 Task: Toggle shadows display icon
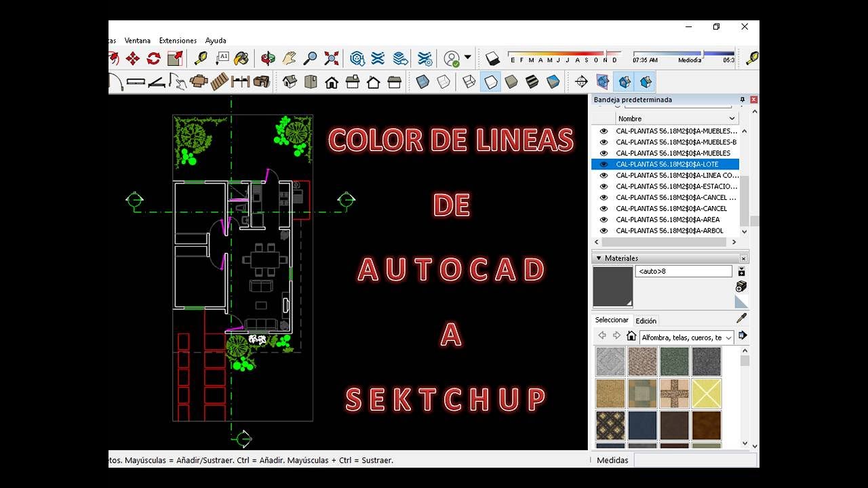pyautogui.click(x=493, y=58)
